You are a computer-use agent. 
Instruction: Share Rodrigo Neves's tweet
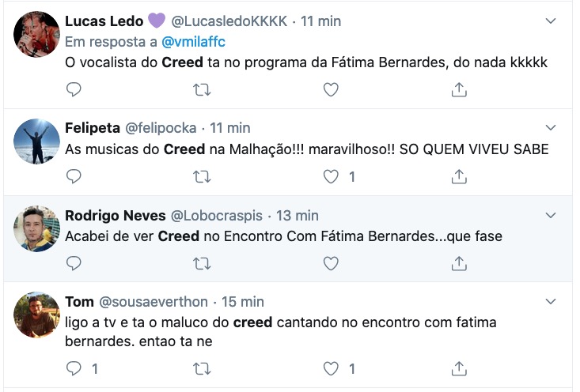pyautogui.click(x=458, y=263)
